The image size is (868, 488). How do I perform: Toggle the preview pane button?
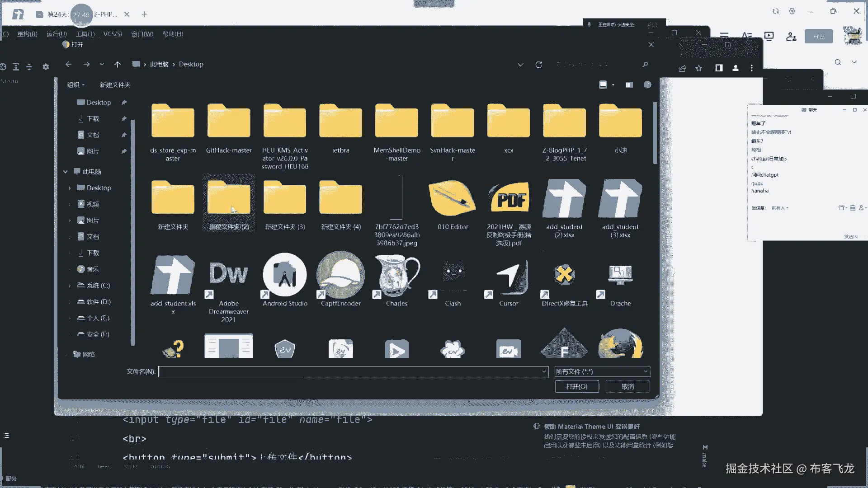pos(629,85)
